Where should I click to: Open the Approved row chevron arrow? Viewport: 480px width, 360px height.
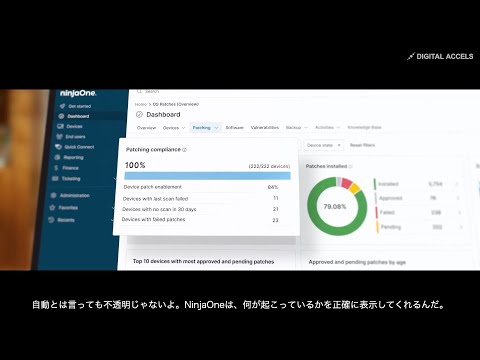coord(458,198)
